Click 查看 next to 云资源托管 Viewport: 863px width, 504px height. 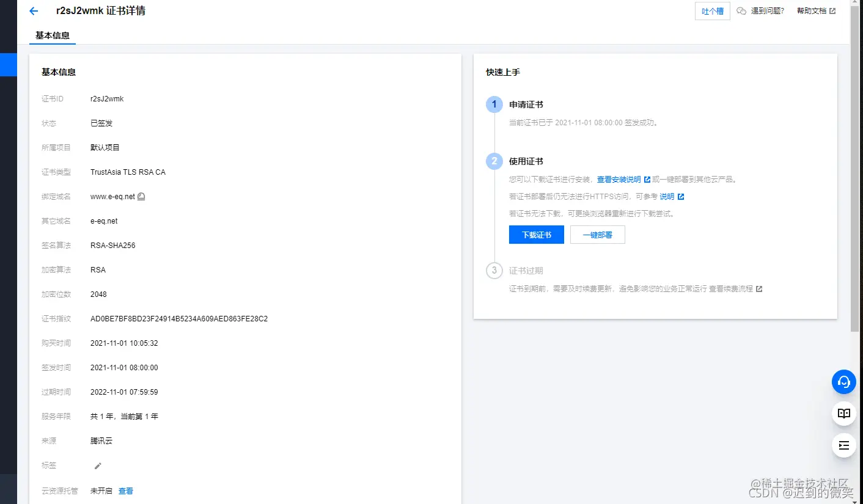tap(126, 491)
